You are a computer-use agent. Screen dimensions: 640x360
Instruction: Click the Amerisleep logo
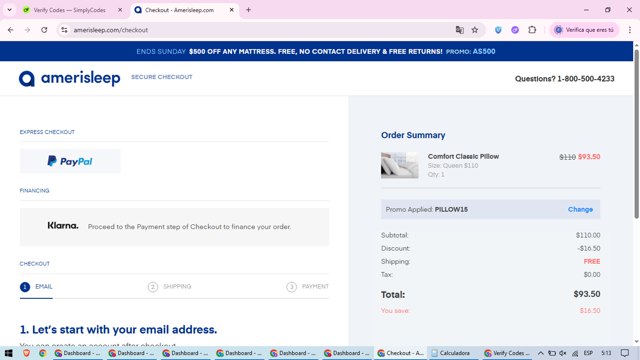click(69, 78)
